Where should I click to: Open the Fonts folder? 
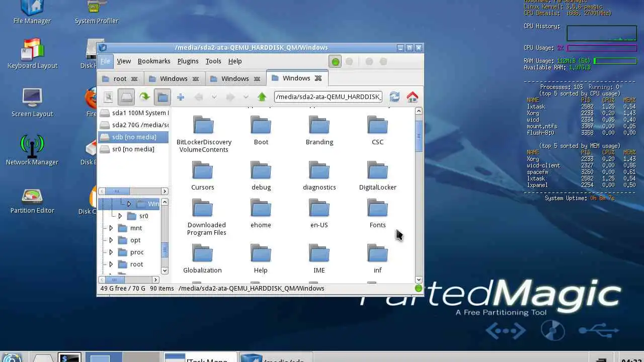tap(377, 214)
